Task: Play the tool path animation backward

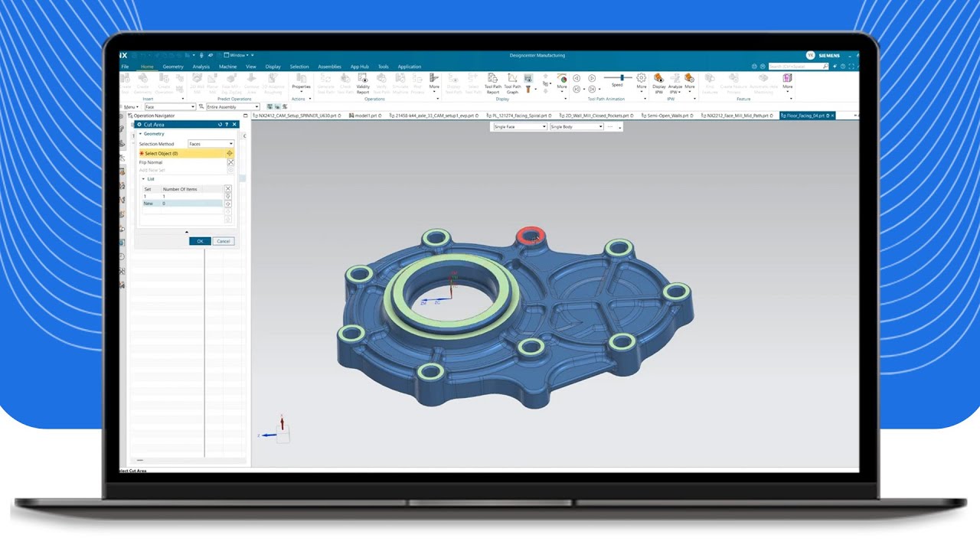Action: (577, 78)
